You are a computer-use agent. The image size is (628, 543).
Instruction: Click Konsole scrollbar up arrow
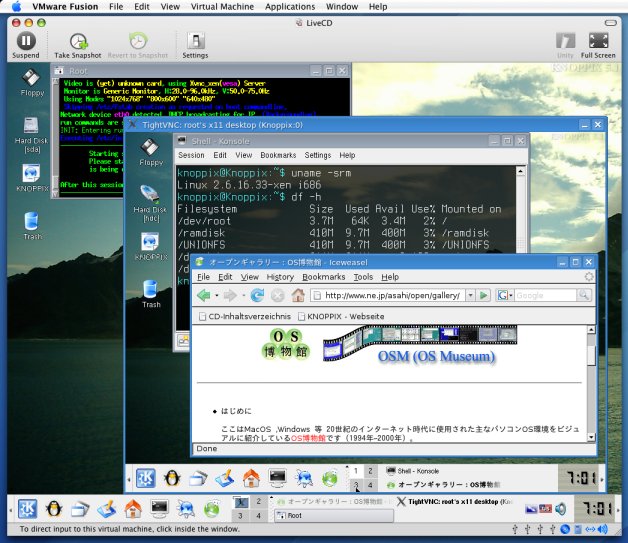click(x=520, y=171)
